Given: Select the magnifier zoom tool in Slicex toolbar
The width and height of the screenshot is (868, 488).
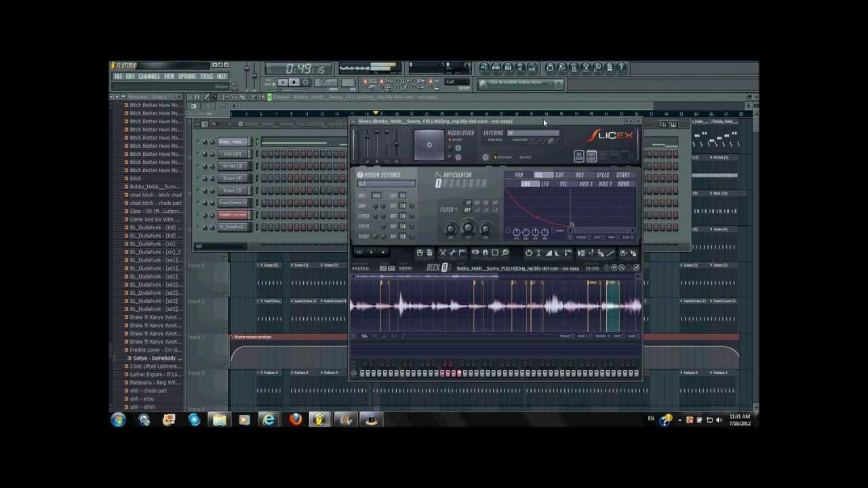Looking at the screenshot, I should (x=505, y=253).
